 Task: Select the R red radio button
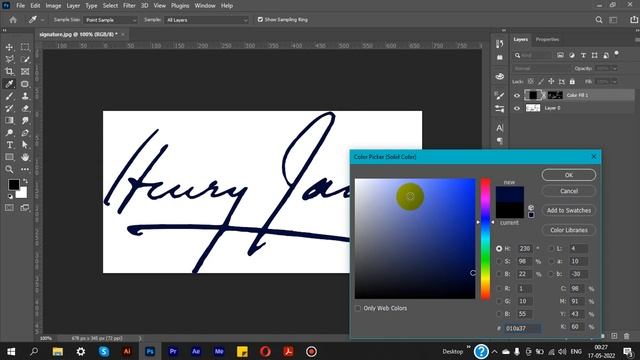pos(499,288)
